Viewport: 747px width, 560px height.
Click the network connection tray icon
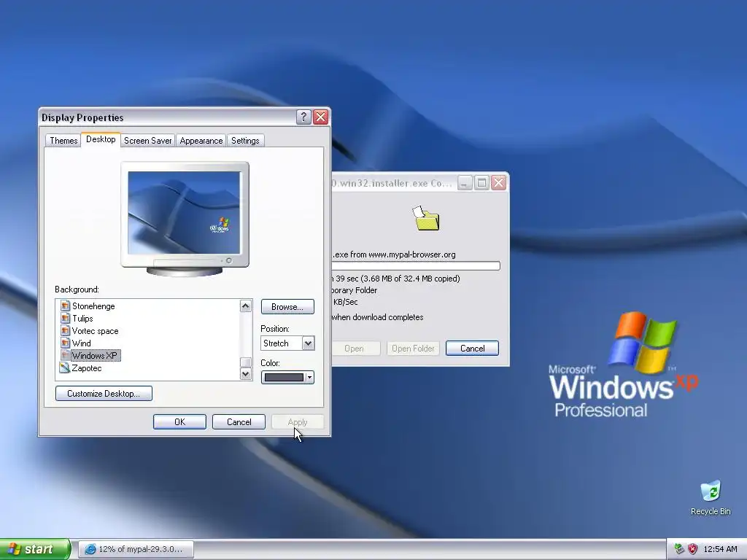tap(679, 549)
